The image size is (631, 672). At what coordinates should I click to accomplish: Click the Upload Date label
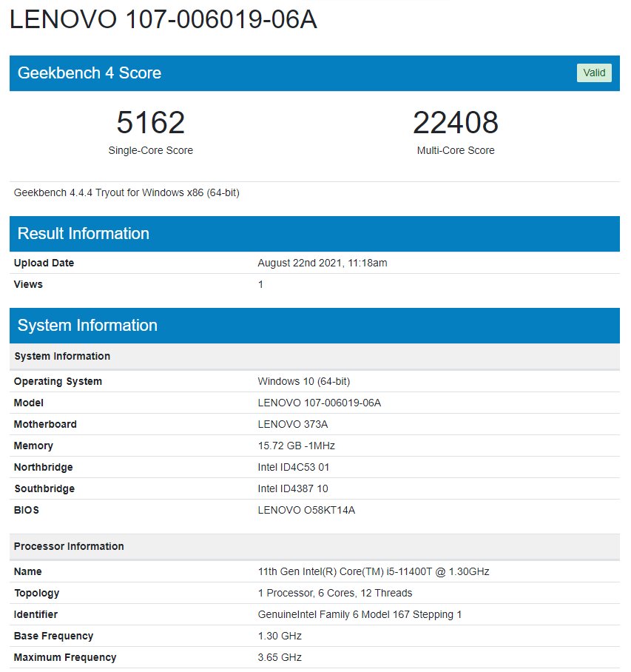click(44, 263)
